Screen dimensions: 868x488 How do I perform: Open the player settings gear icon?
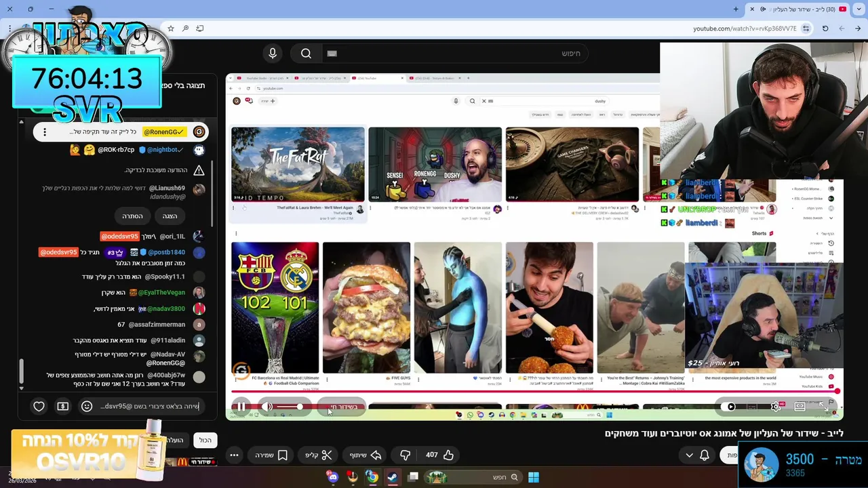point(776,407)
